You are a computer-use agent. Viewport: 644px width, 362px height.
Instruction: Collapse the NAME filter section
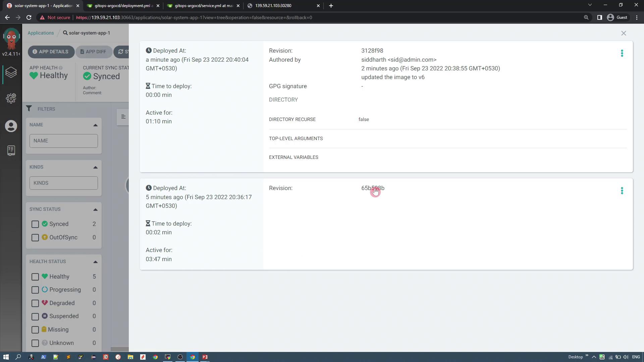(x=95, y=125)
